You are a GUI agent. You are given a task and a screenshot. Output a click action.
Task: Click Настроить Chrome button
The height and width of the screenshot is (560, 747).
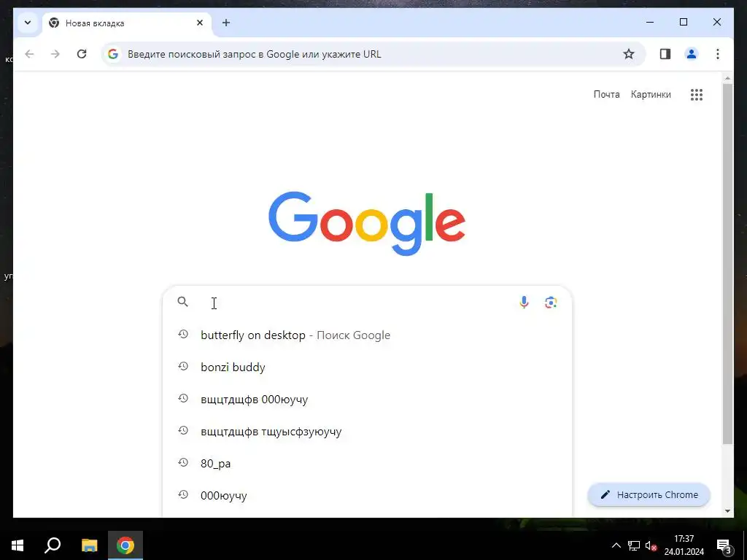coord(649,495)
